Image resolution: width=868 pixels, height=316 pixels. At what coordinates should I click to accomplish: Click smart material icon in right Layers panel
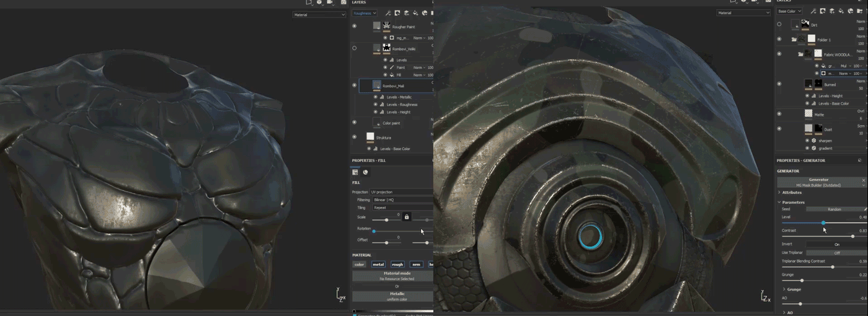click(x=850, y=11)
